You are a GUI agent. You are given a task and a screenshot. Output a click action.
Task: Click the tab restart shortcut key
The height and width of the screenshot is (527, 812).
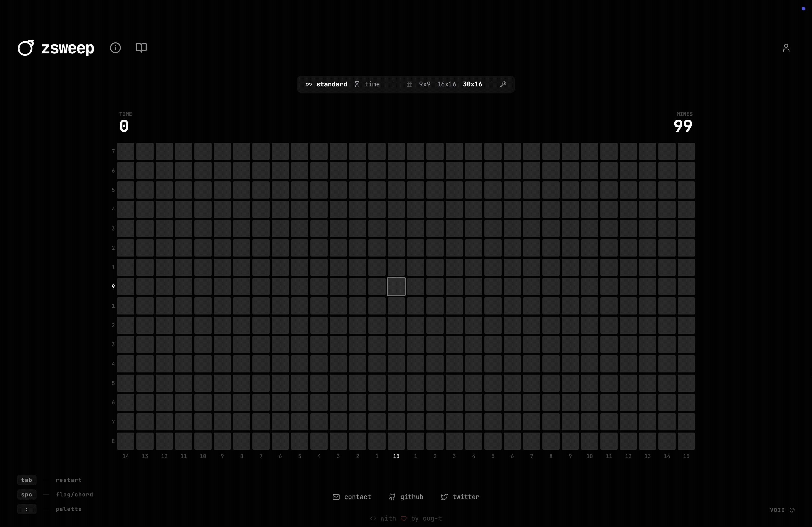click(27, 480)
